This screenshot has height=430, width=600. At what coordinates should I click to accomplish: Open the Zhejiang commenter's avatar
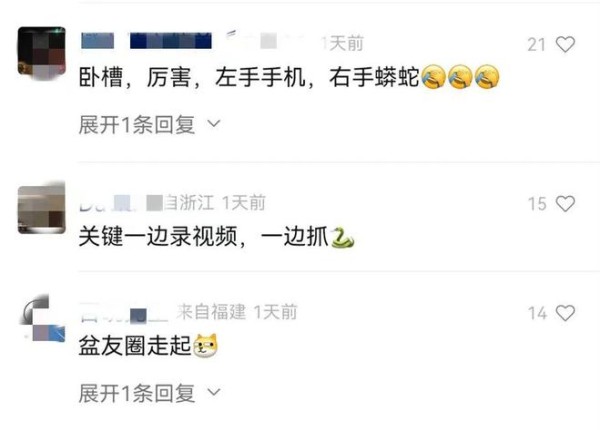click(x=41, y=209)
